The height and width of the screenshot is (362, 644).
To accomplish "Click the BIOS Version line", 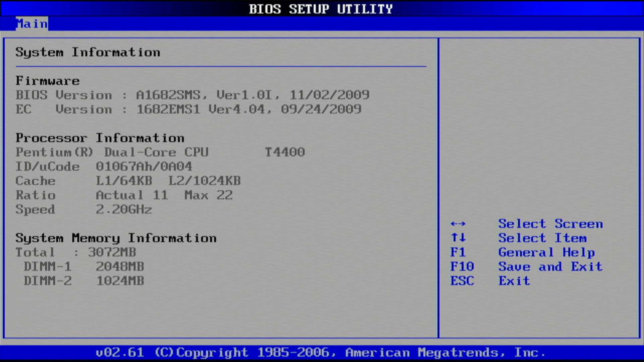I will pyautogui.click(x=192, y=95).
